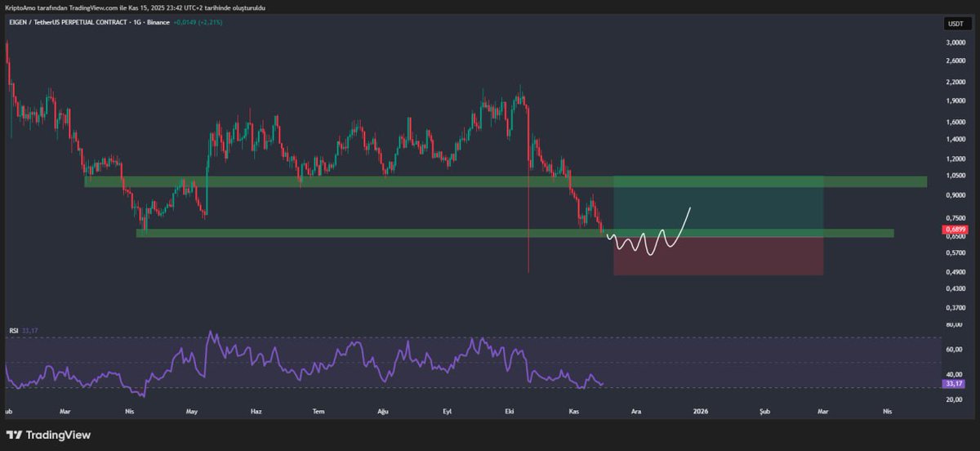Click the 1,6000 price axis label

click(x=955, y=123)
